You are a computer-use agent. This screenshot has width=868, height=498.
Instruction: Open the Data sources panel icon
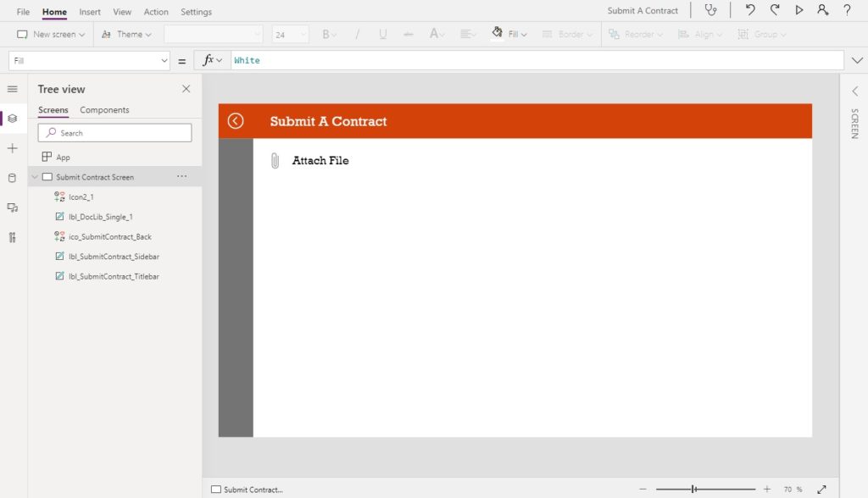12,178
